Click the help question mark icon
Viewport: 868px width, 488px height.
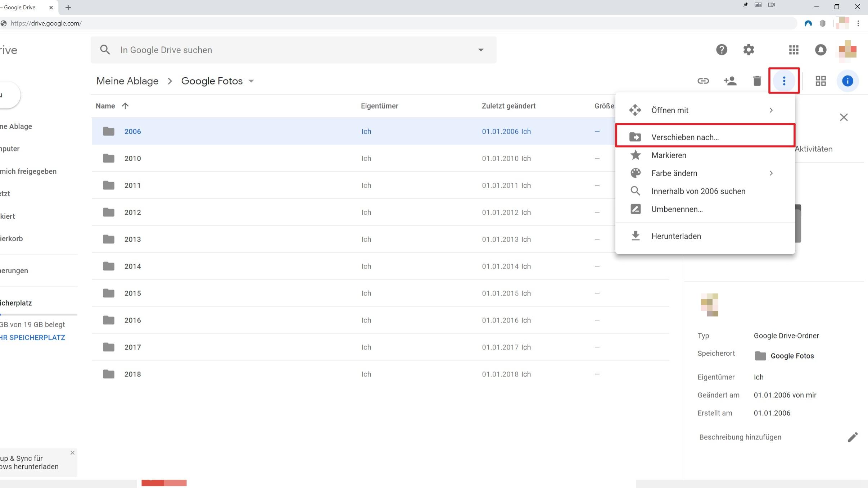(721, 50)
